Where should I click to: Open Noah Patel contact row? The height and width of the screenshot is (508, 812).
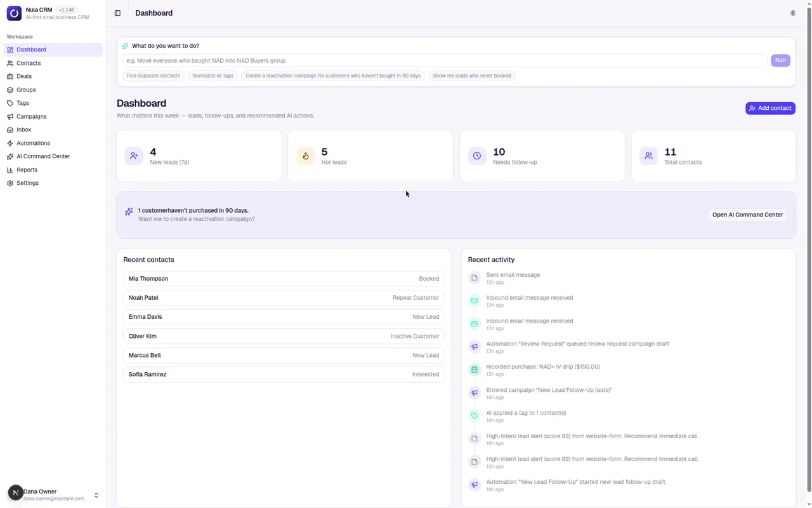[x=284, y=298]
